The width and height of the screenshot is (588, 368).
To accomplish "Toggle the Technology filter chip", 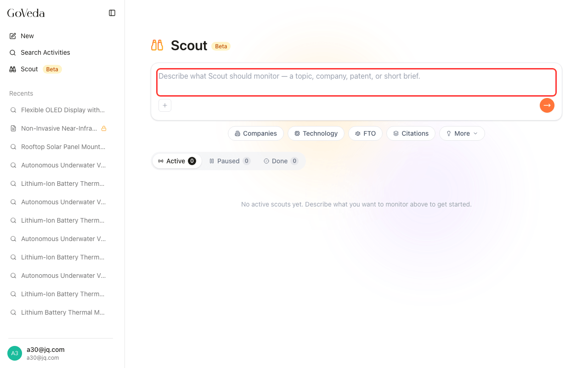I will coord(316,133).
